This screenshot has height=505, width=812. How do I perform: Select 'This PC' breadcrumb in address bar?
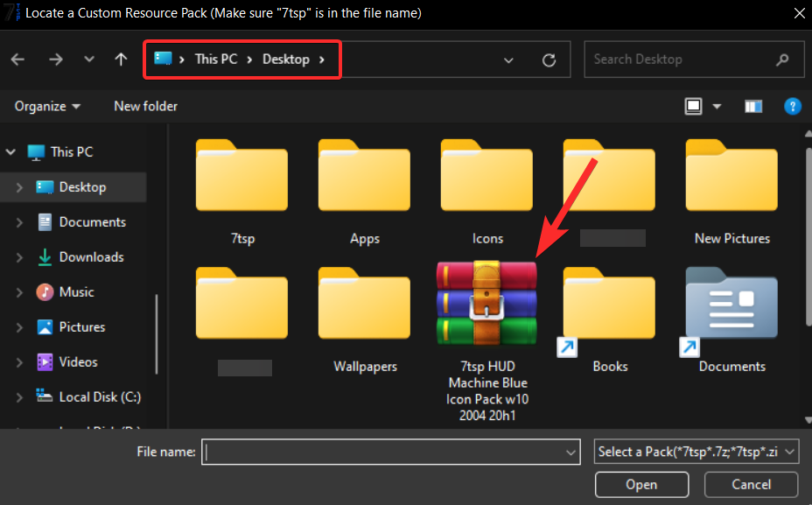click(216, 59)
